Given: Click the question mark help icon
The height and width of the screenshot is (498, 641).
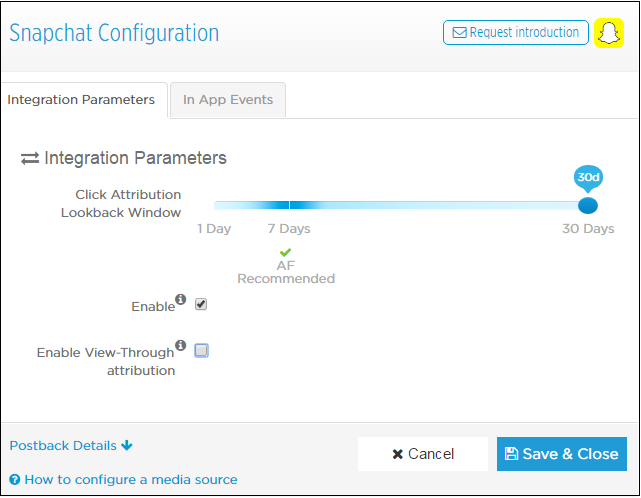Looking at the screenshot, I should click(15, 480).
